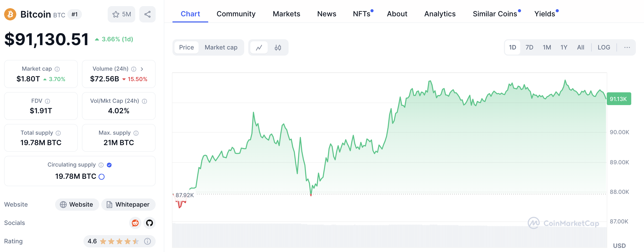The width and height of the screenshot is (644, 252).
Task: Open the Analytics tab
Action: [440, 14]
